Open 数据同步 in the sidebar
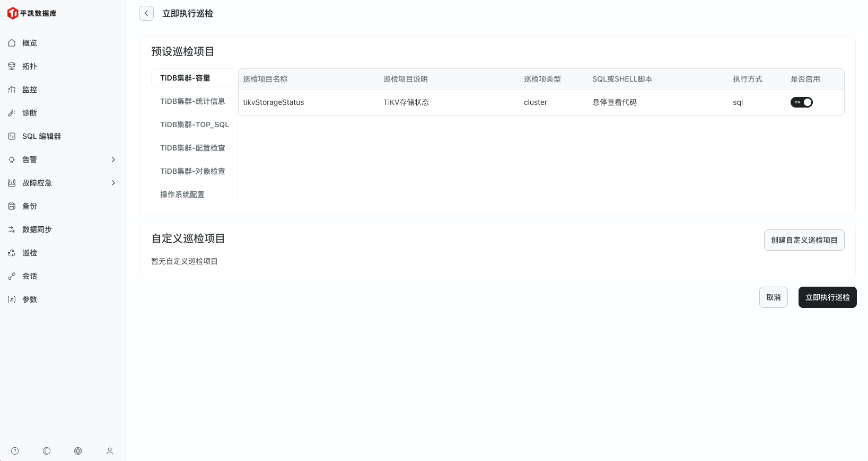 (x=37, y=229)
